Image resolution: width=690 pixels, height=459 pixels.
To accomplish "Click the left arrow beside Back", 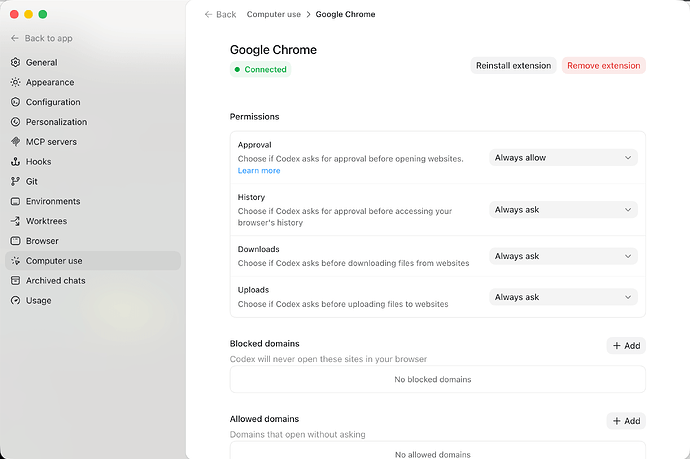I will pyautogui.click(x=208, y=15).
